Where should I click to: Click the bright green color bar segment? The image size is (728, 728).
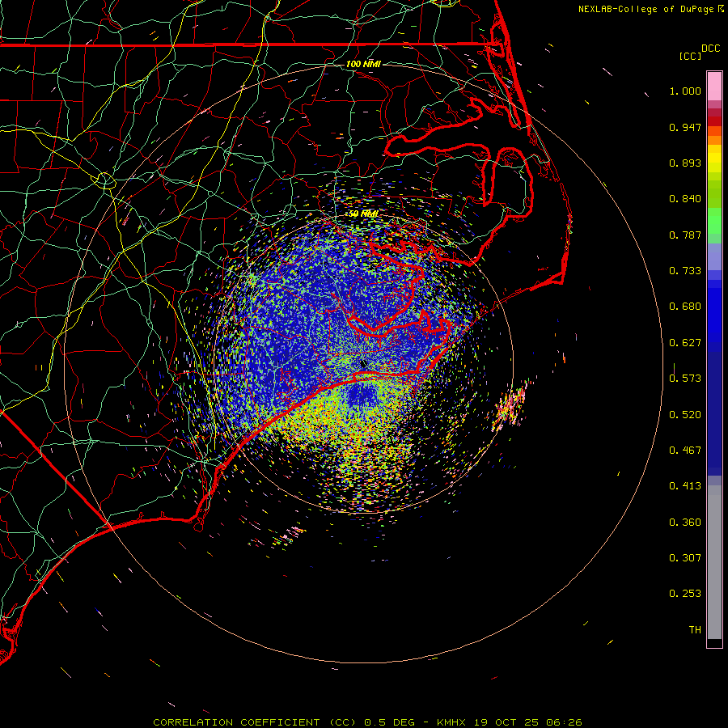tap(714, 221)
